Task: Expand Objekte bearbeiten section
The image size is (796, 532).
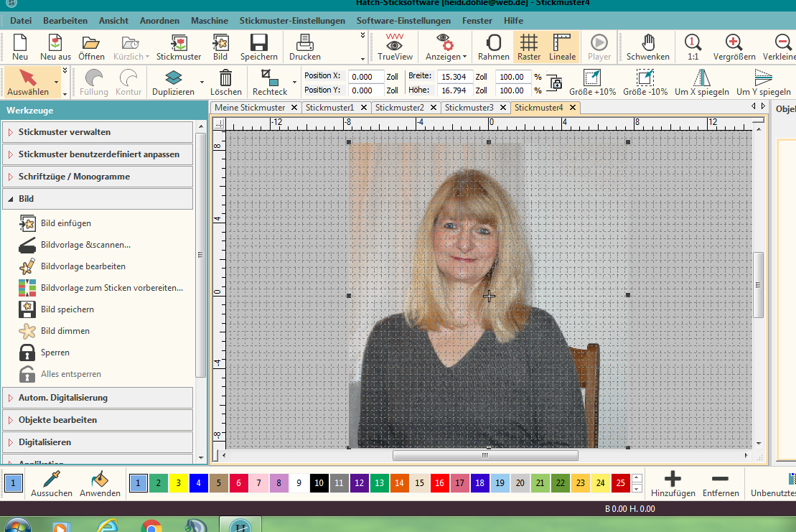Action: click(x=98, y=420)
